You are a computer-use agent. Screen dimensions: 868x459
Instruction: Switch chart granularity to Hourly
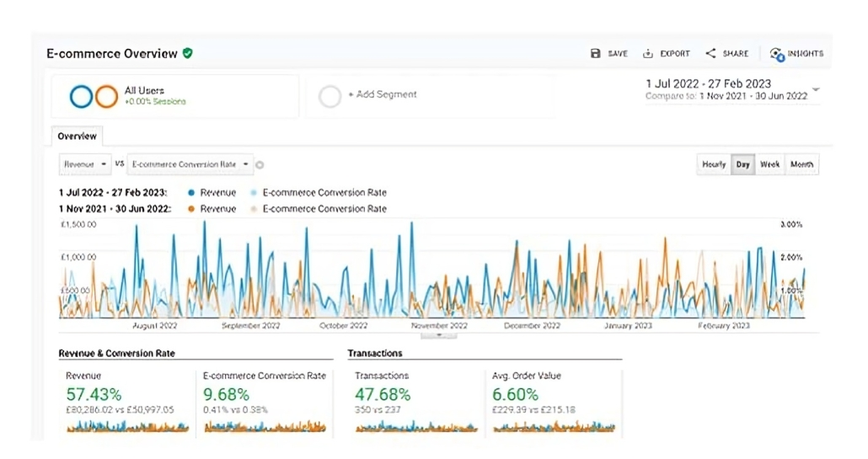(714, 165)
